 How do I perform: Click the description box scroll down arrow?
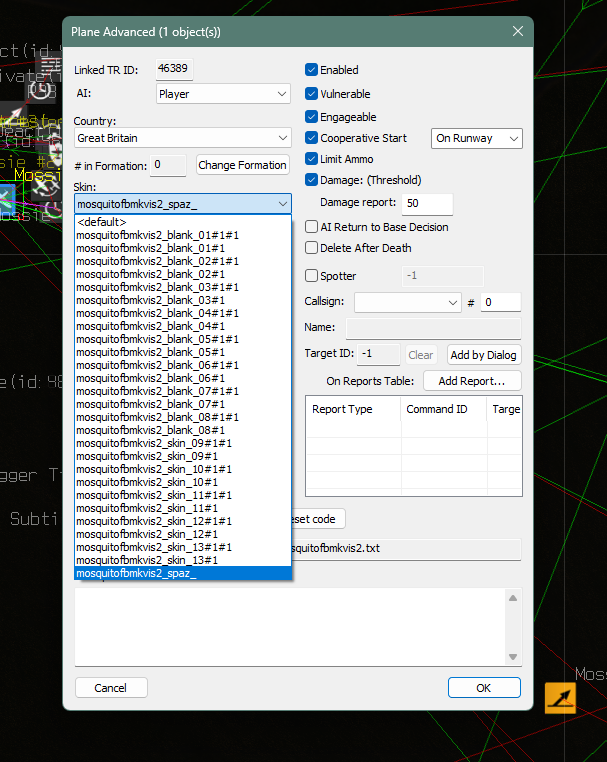pyautogui.click(x=513, y=657)
